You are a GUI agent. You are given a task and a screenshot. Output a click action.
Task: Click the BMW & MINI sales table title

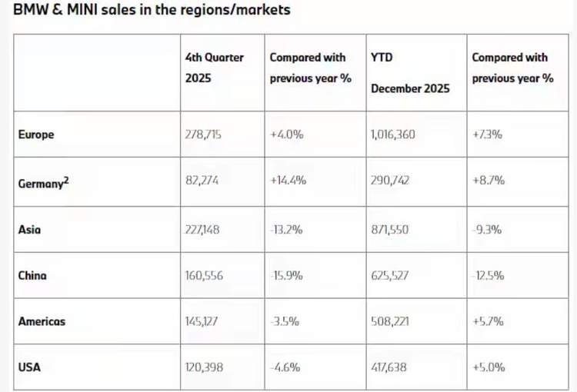coord(152,12)
